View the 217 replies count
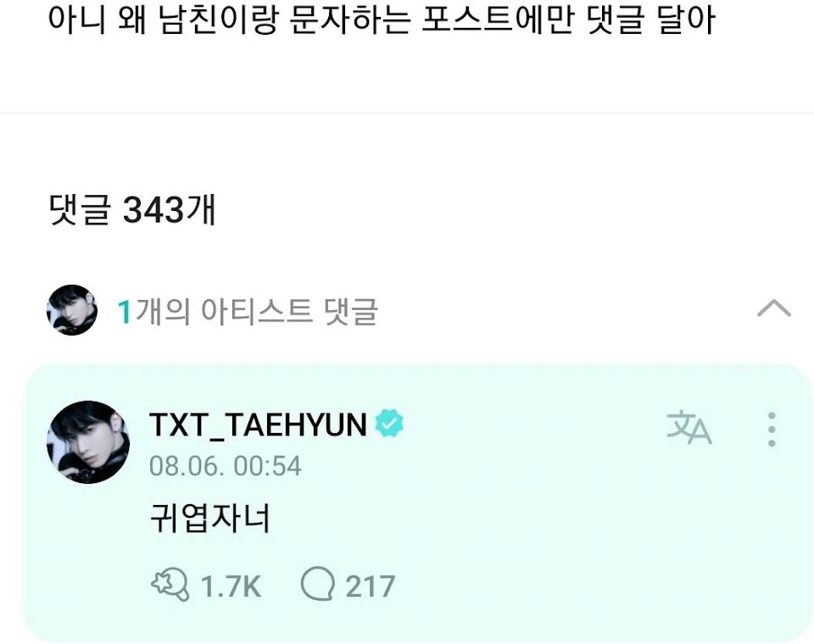 point(371,586)
